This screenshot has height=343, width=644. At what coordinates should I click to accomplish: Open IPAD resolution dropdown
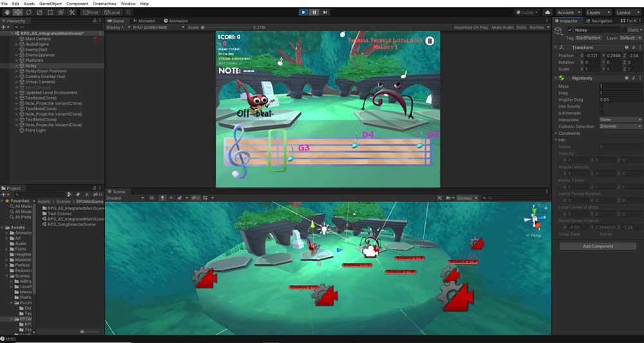click(x=158, y=27)
